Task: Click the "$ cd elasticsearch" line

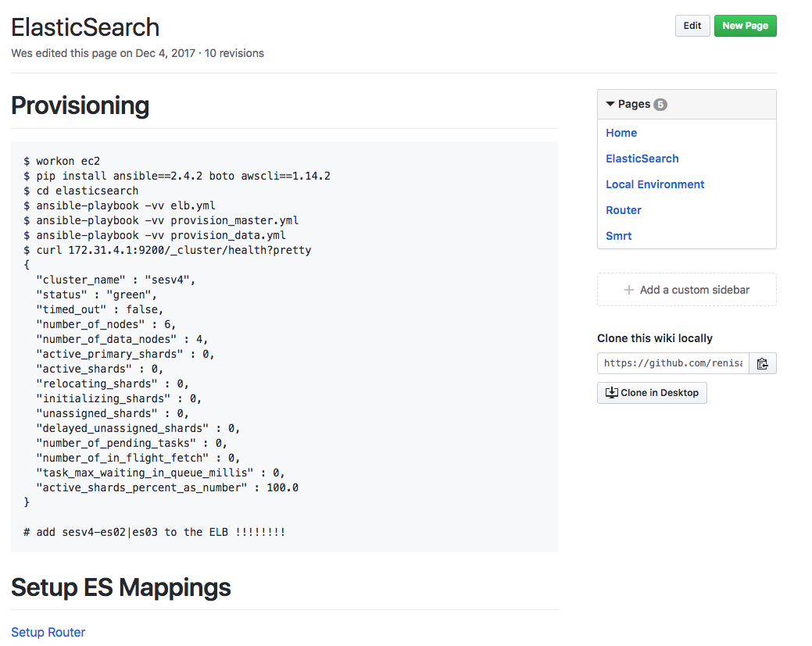Action: click(x=80, y=191)
